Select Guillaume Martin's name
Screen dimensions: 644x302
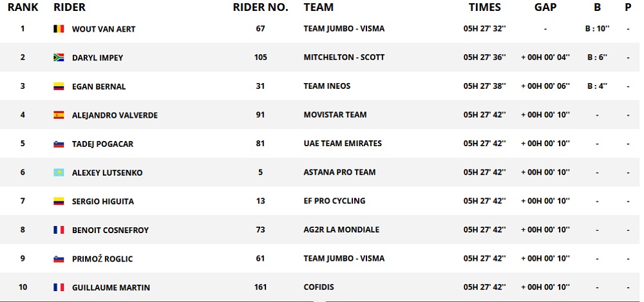click(111, 288)
